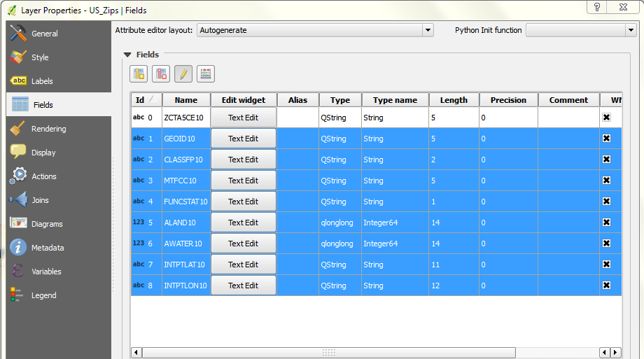Viewport: 644px width, 359px height.
Task: Click the Diagrams sidebar icon
Action: coord(18,223)
